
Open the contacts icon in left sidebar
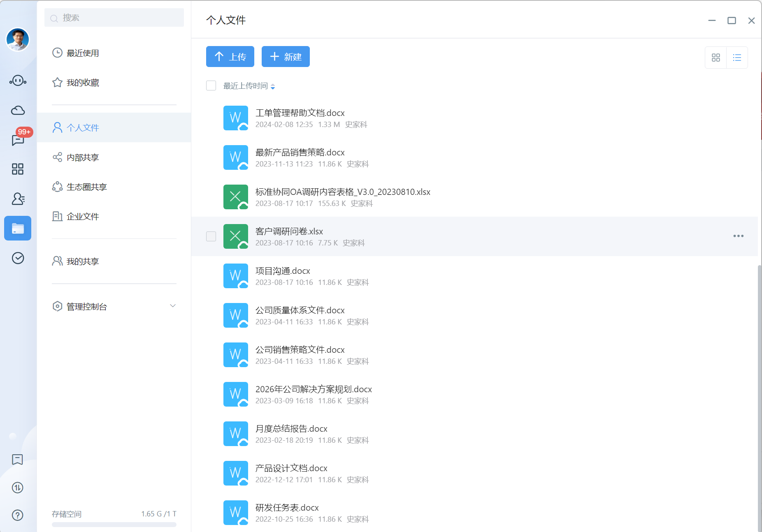(17, 199)
